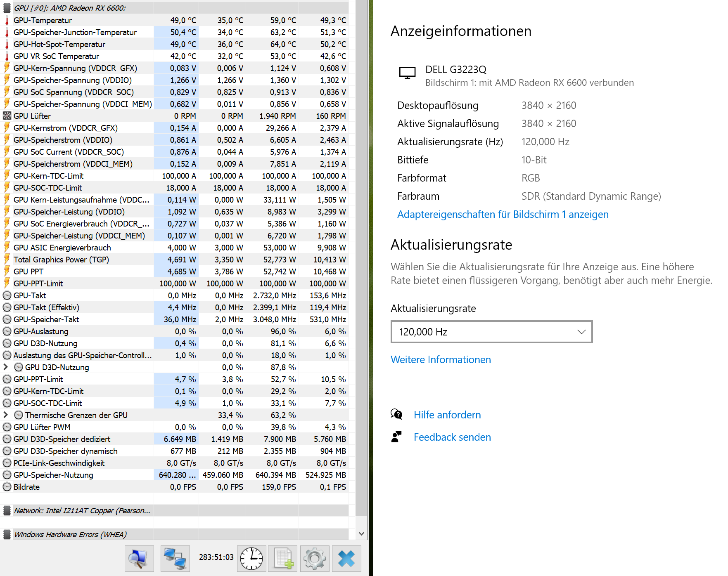Click the scrollbar down arrow in sensor list

(x=361, y=534)
